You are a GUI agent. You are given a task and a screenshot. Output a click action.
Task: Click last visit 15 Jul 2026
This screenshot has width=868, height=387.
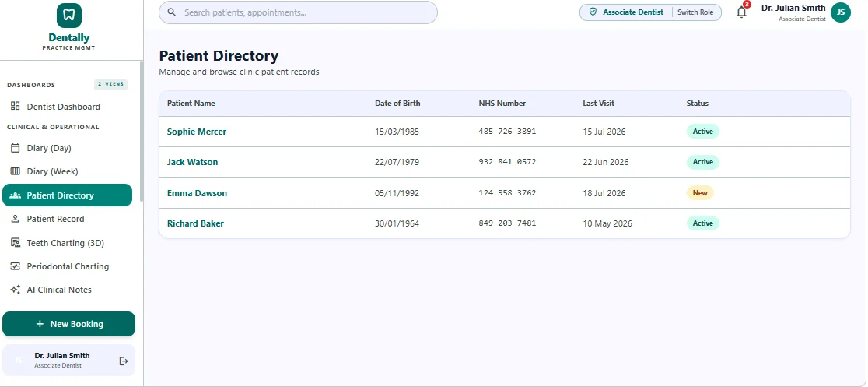coord(604,132)
